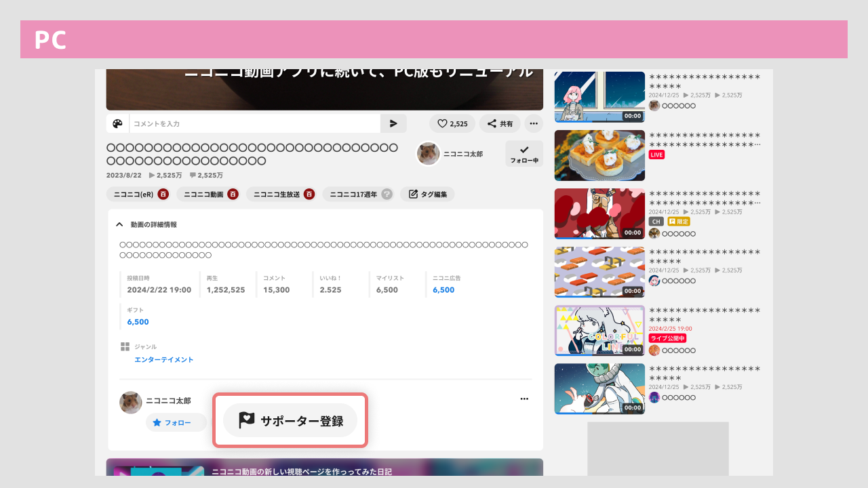Click the 2023/8/22 upload date
Viewport: 868px width, 488px height.
(x=124, y=175)
